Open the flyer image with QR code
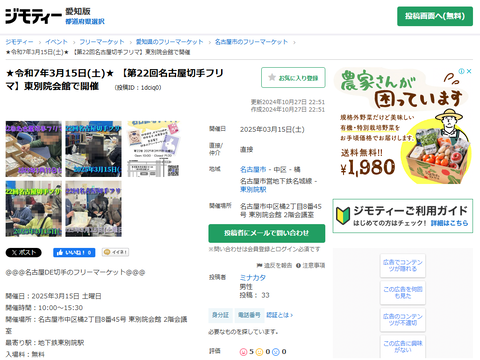 point(153,149)
